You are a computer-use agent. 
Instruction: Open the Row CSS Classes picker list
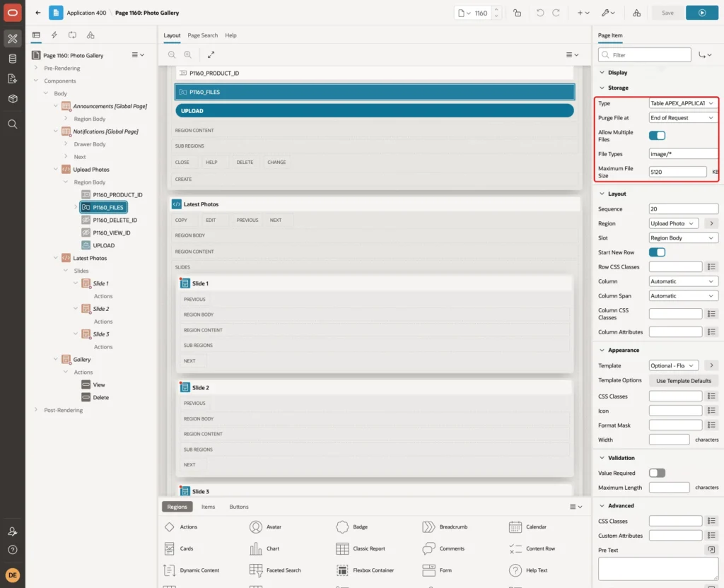point(711,266)
